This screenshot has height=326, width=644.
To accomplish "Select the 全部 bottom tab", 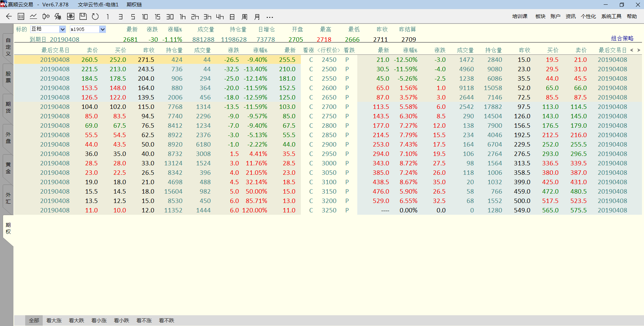I will (34, 320).
